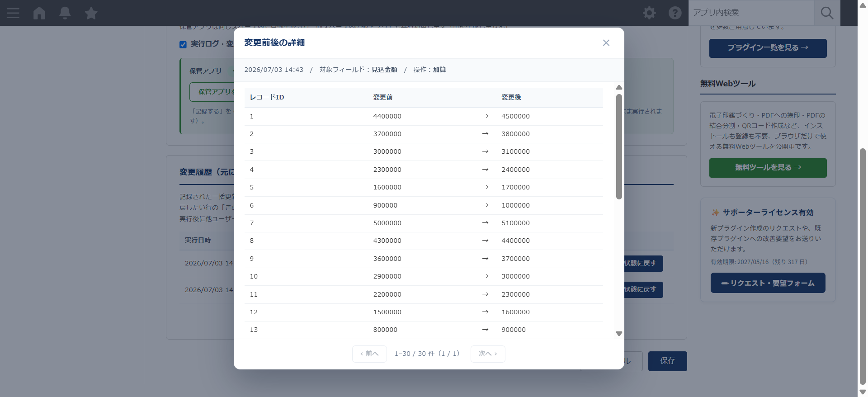
Task: Click the arrow icon in row 12
Action: 485,312
